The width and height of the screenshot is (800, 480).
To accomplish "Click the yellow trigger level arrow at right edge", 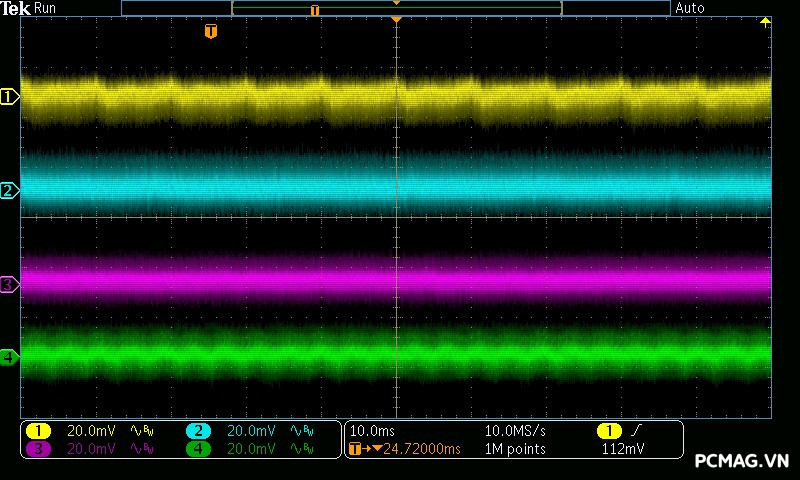I will (x=765, y=22).
